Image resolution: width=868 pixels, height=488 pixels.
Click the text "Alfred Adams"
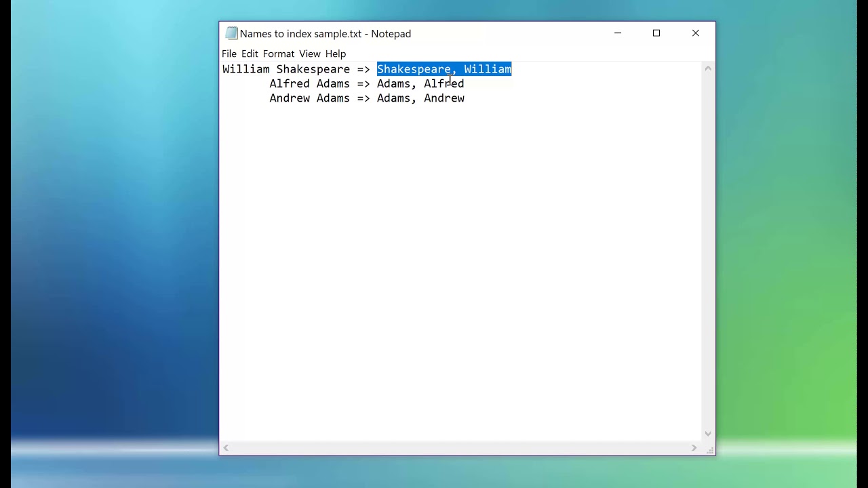click(310, 83)
